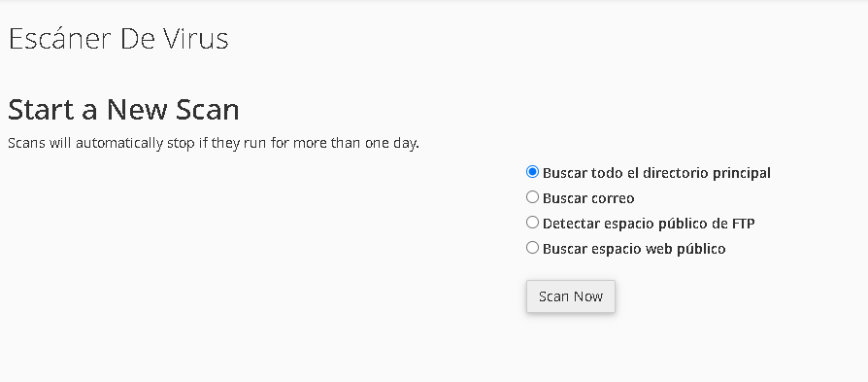Choose the 'Buscar correo' radio button
The width and height of the screenshot is (868, 382).
pyautogui.click(x=532, y=196)
